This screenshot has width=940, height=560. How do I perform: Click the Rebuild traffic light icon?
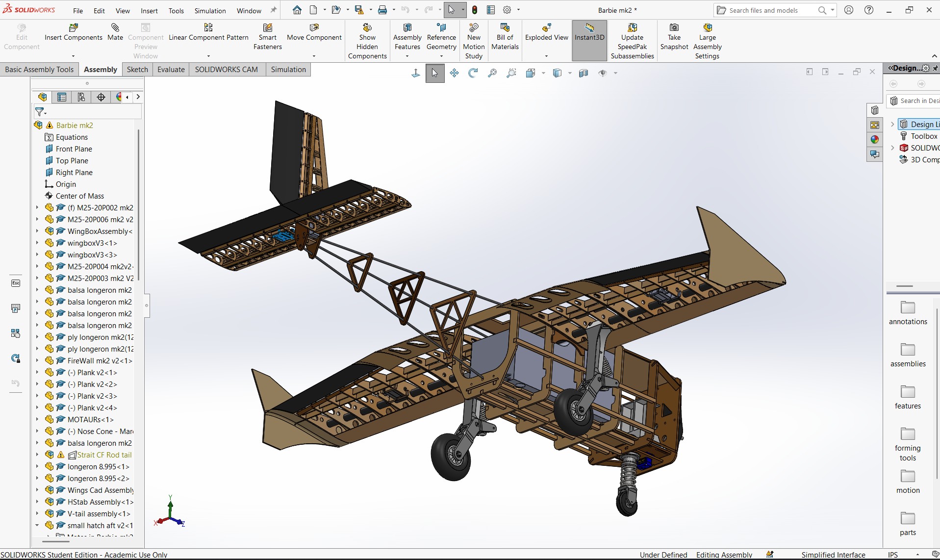tap(475, 10)
